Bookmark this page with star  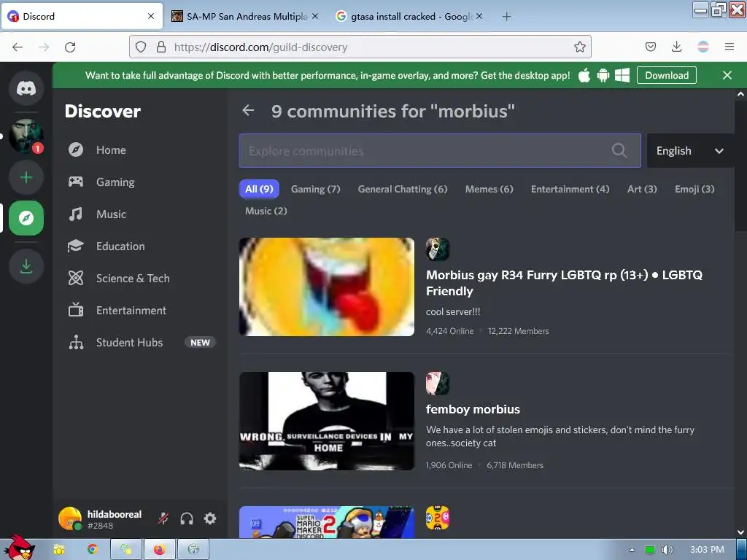579,47
